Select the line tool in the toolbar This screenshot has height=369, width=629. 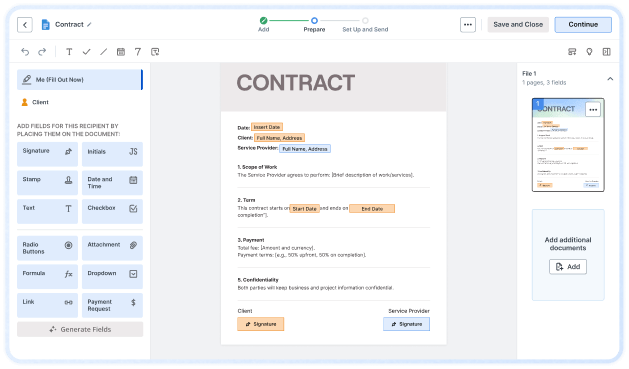tap(103, 52)
